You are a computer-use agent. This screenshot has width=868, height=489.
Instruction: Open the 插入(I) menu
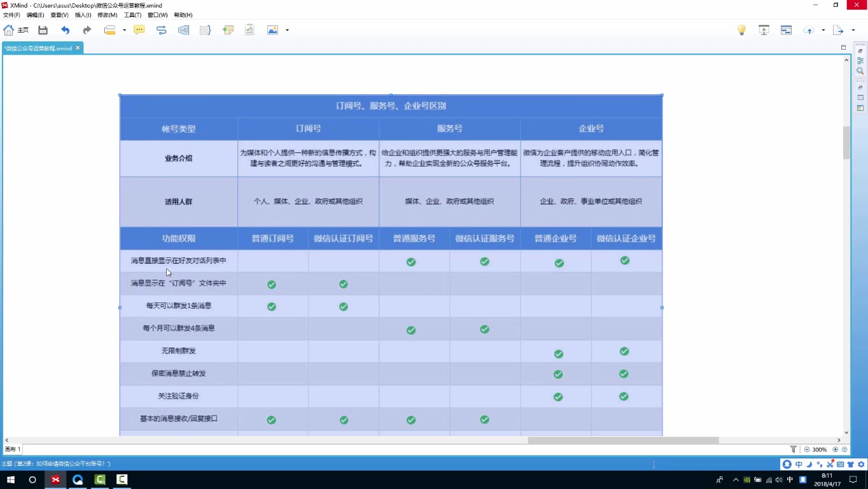(83, 15)
